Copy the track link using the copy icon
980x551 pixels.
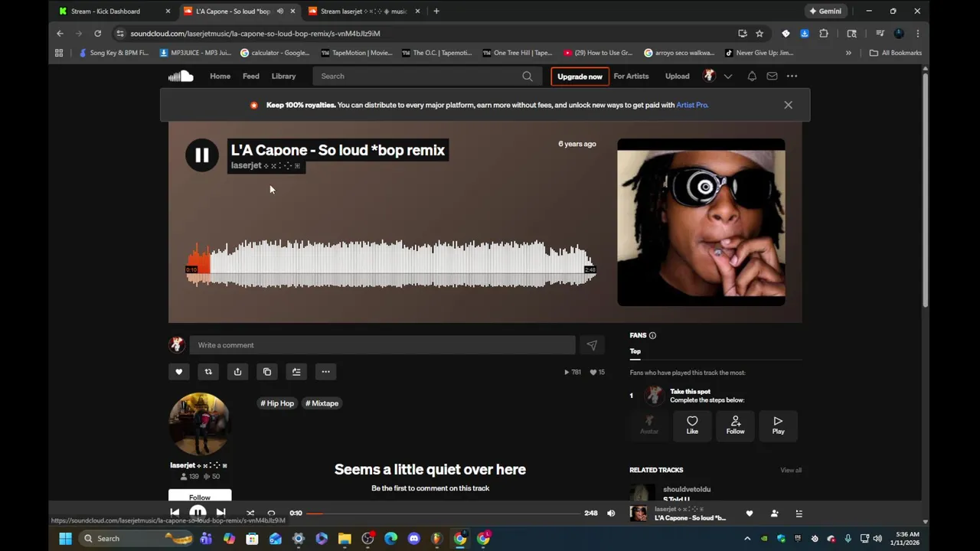267,372
